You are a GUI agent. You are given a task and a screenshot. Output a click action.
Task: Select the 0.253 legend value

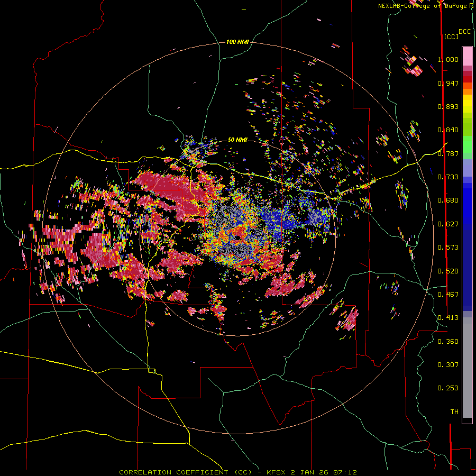click(x=448, y=388)
